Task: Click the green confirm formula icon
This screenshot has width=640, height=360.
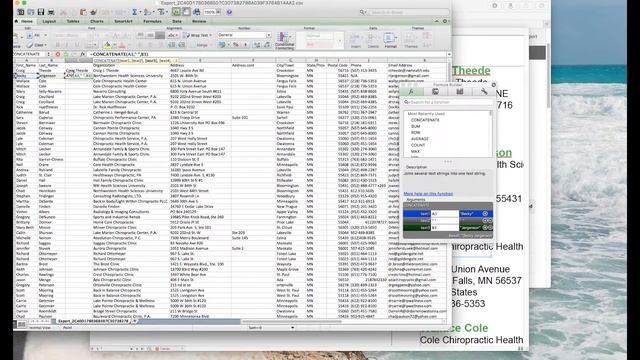Action: [66, 54]
